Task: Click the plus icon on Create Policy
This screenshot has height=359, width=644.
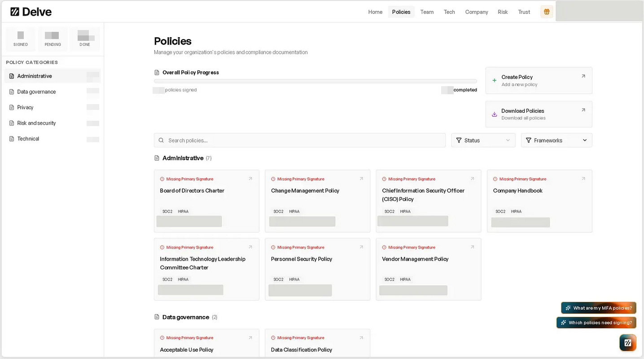Action: point(495,80)
